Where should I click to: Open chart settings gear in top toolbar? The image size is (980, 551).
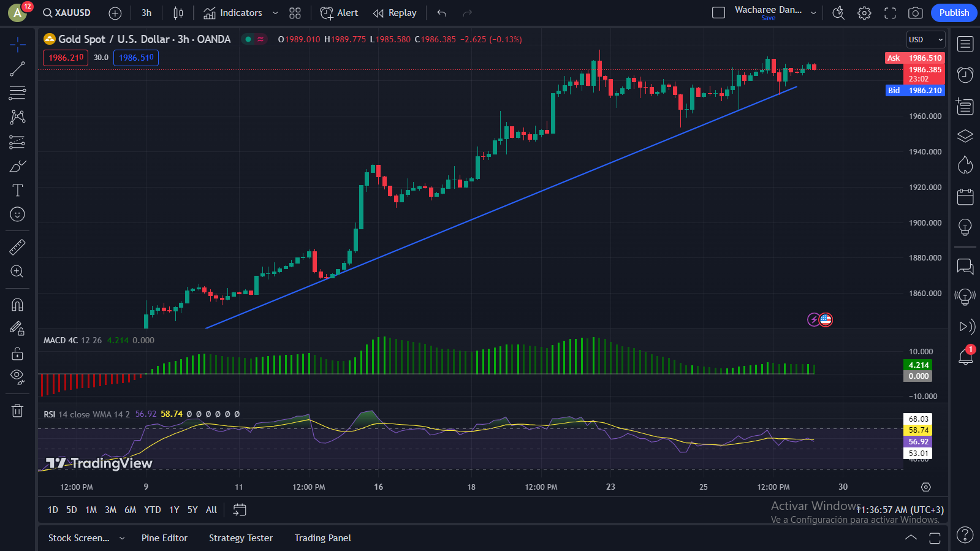pyautogui.click(x=864, y=13)
